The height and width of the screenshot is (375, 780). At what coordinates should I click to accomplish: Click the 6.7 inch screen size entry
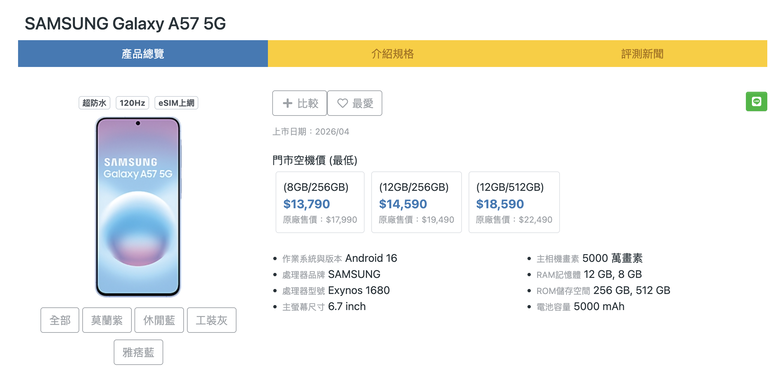tap(324, 306)
